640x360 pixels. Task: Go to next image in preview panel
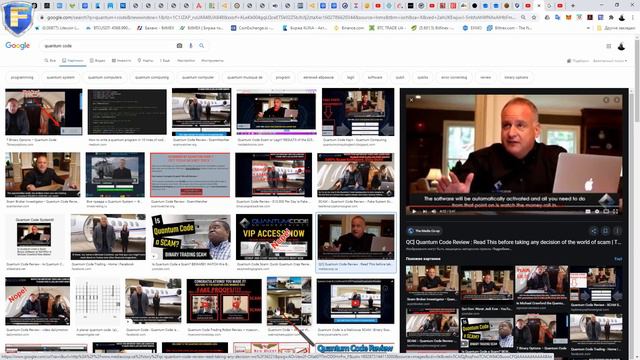coord(617,100)
